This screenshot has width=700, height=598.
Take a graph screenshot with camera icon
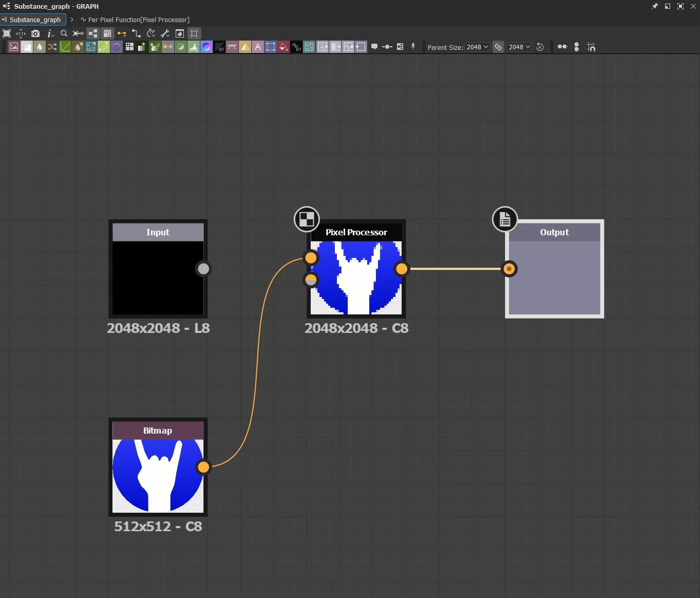coord(35,33)
